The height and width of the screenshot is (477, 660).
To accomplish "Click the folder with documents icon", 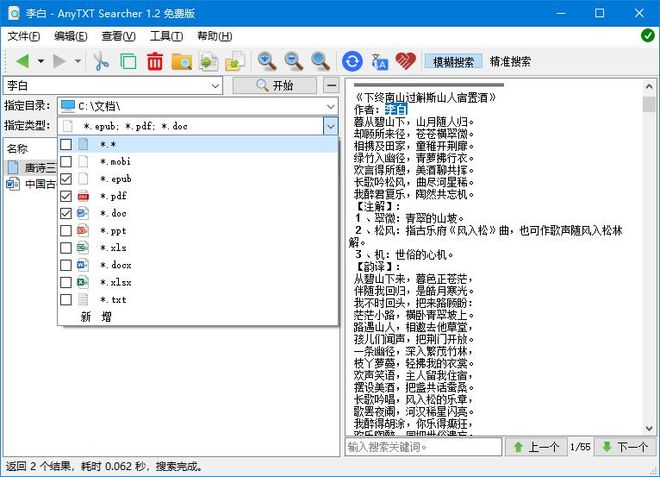I will click(235, 61).
